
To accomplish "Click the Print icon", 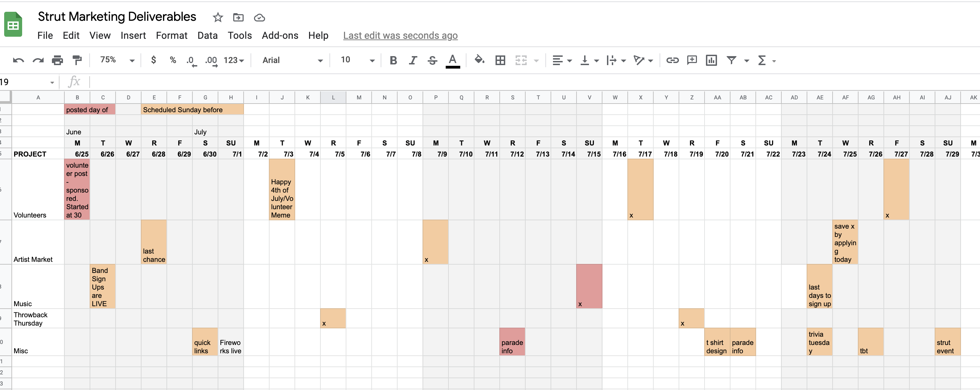I will [57, 60].
